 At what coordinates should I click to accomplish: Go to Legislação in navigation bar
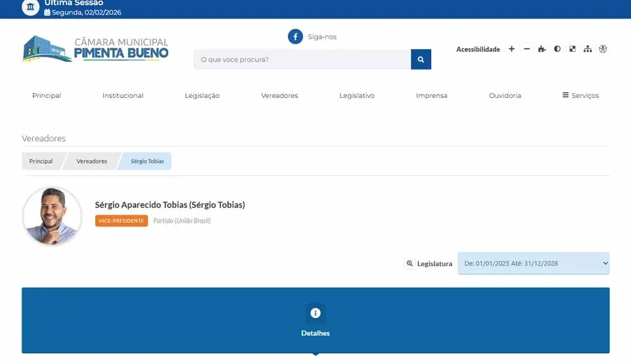coord(202,95)
